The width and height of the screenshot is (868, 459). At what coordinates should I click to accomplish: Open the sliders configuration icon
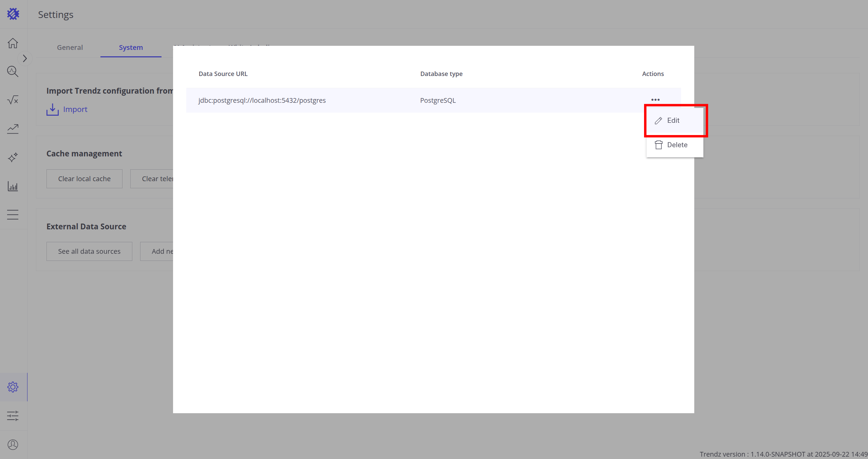click(x=13, y=416)
